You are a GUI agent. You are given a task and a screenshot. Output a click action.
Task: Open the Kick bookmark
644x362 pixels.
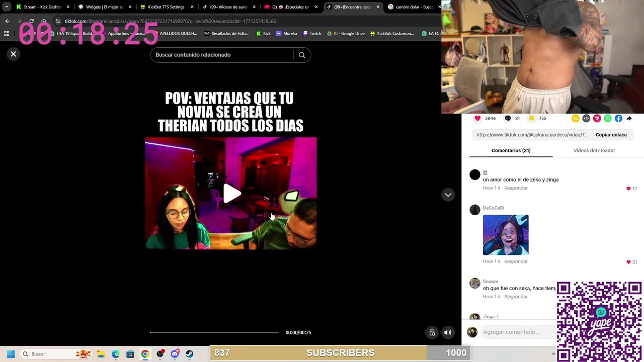tap(263, 33)
